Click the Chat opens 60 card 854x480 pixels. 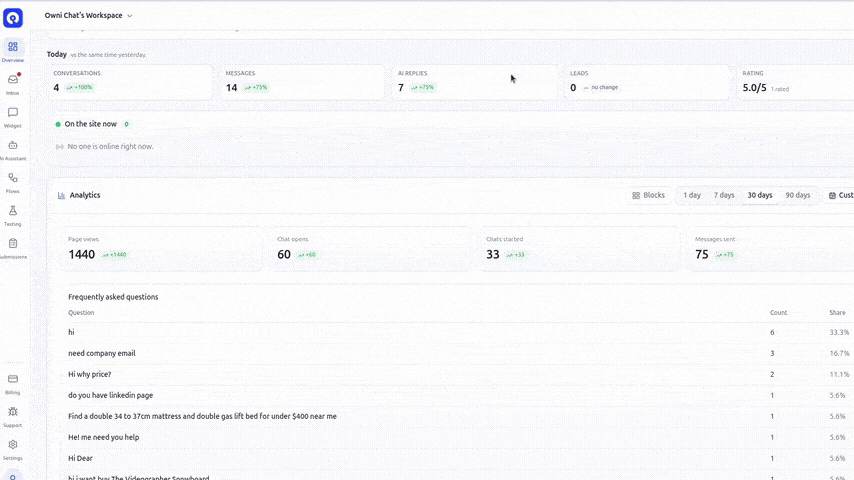tap(370, 248)
